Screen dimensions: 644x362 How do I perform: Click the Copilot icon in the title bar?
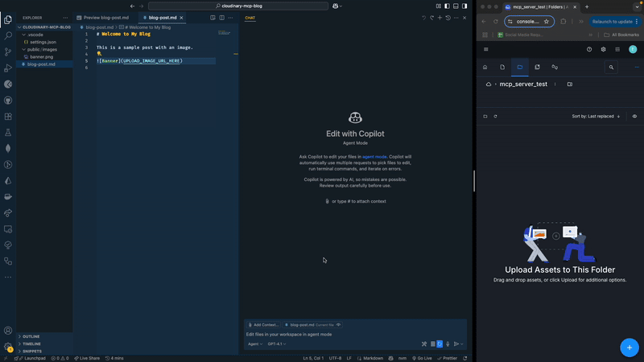[x=335, y=6]
